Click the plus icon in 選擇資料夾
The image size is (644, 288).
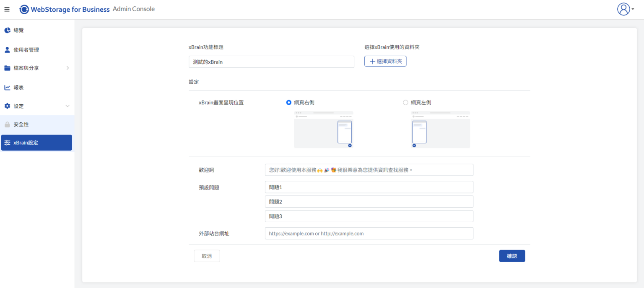click(372, 62)
